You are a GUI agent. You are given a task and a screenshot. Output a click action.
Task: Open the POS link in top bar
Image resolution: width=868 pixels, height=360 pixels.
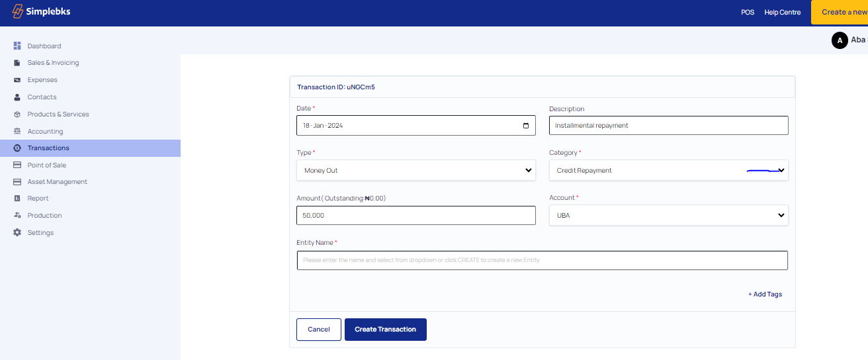pos(748,13)
